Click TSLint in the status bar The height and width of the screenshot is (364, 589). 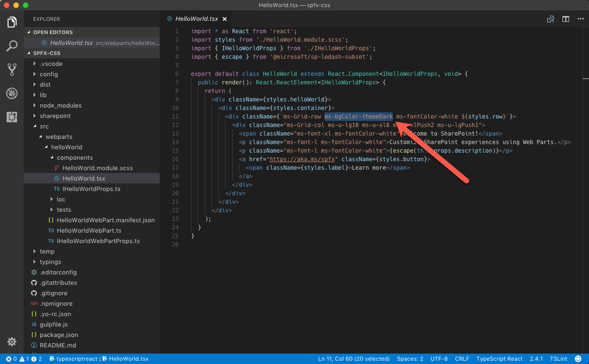pyautogui.click(x=557, y=359)
